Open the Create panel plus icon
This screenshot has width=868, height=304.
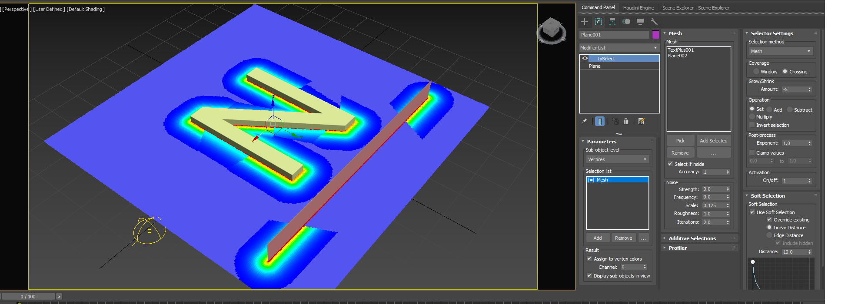click(x=585, y=22)
